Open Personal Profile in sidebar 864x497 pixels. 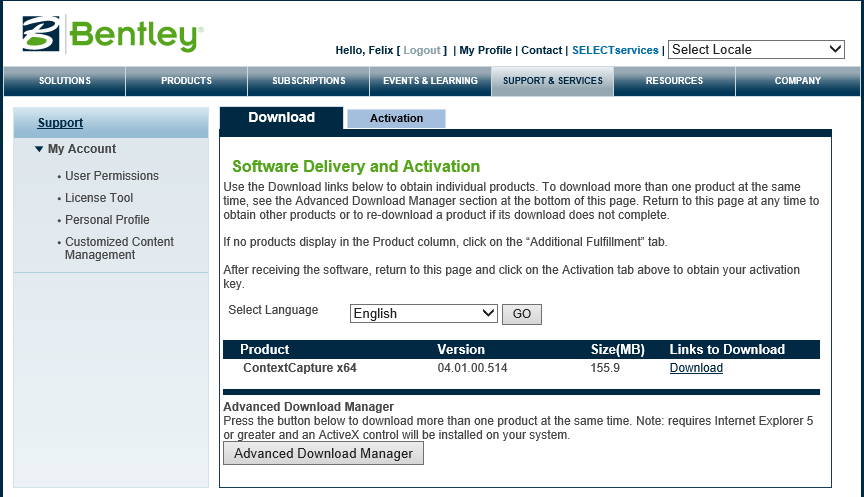[107, 220]
